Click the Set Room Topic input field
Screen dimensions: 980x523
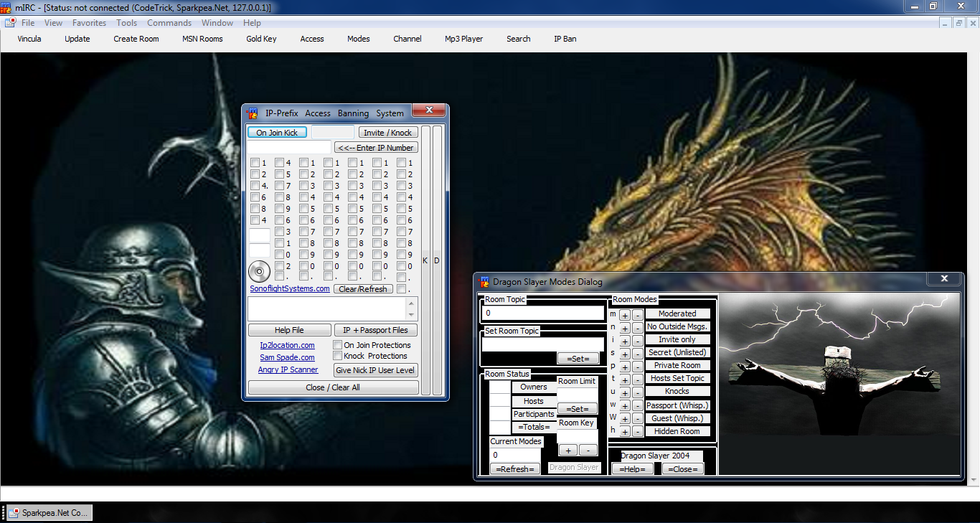pos(543,344)
